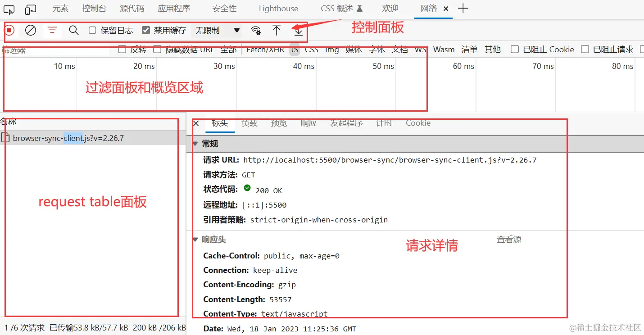Open the 预览 details tab
Viewport: 644px width, 335px height.
pyautogui.click(x=279, y=123)
